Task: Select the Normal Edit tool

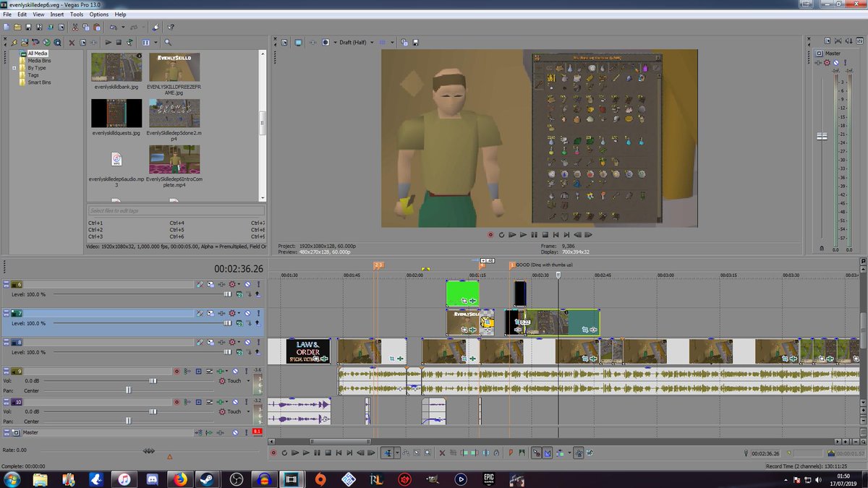Action: (x=388, y=453)
